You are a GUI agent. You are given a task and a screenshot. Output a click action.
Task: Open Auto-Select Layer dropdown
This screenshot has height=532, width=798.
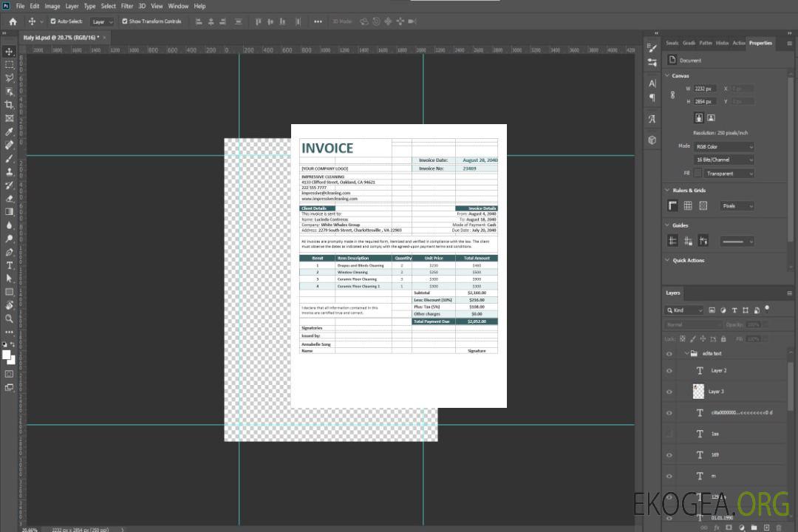[x=102, y=22]
